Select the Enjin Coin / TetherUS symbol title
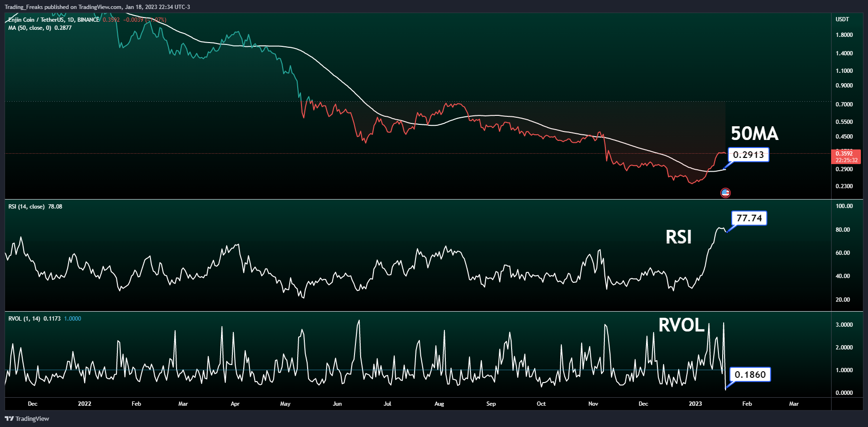 (54, 20)
